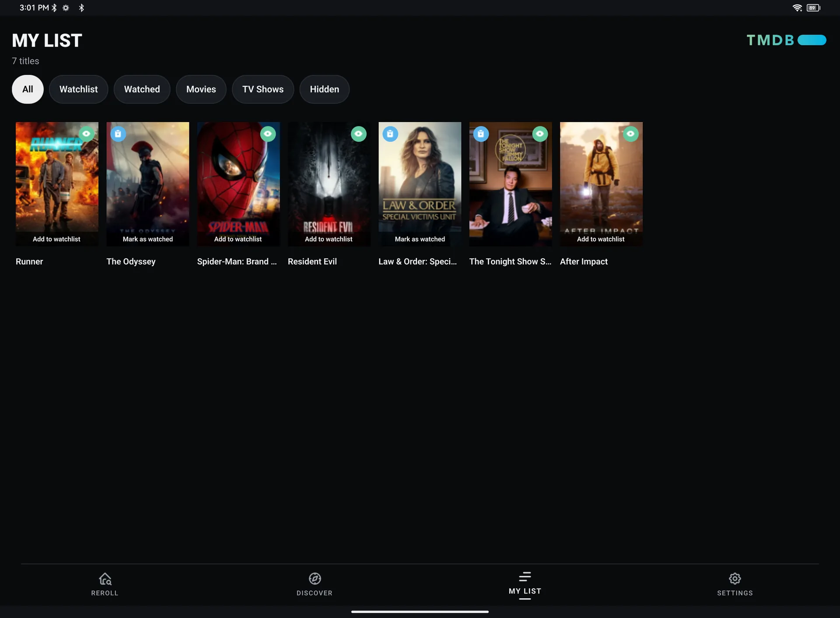Mark Law & Order as watched
The image size is (840, 618).
click(x=420, y=239)
